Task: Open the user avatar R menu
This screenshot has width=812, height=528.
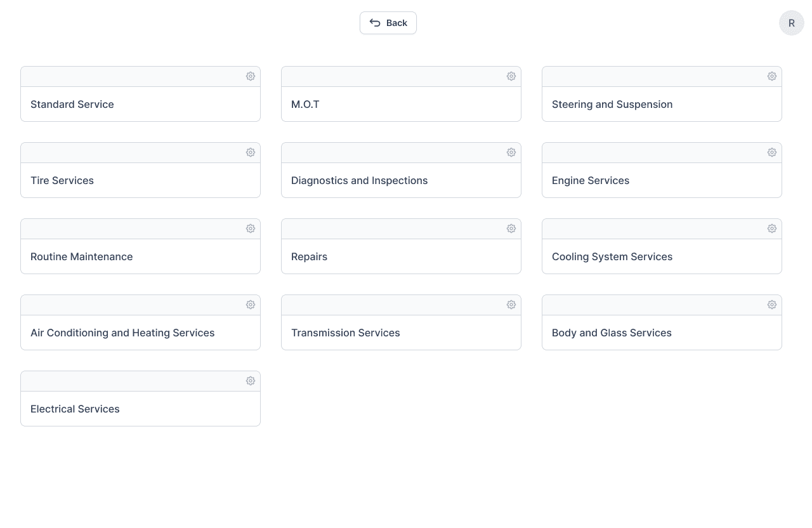Action: 792,23
